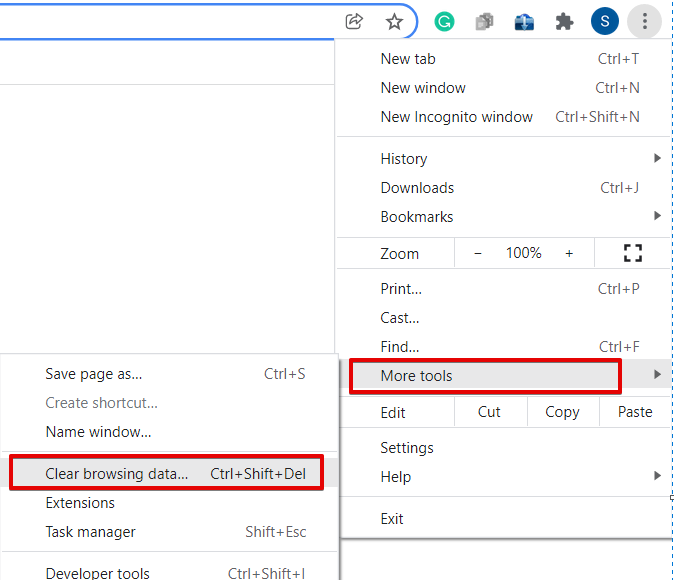Select New tab menu item
Image resolution: width=674 pixels, height=580 pixels.
[503, 58]
